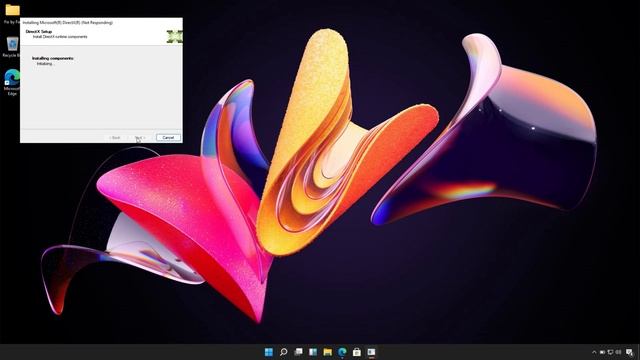640x360 pixels.
Task: Open taskbar Search
Action: click(x=283, y=352)
